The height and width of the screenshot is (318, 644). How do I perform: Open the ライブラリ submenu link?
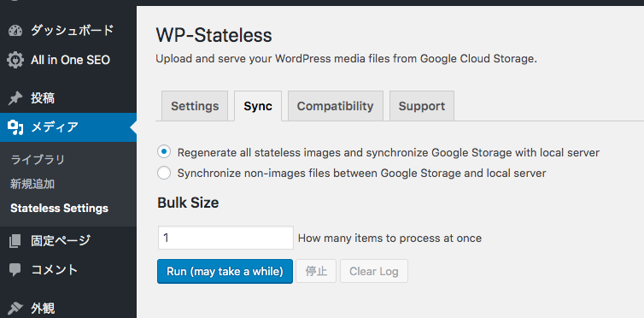point(38,160)
